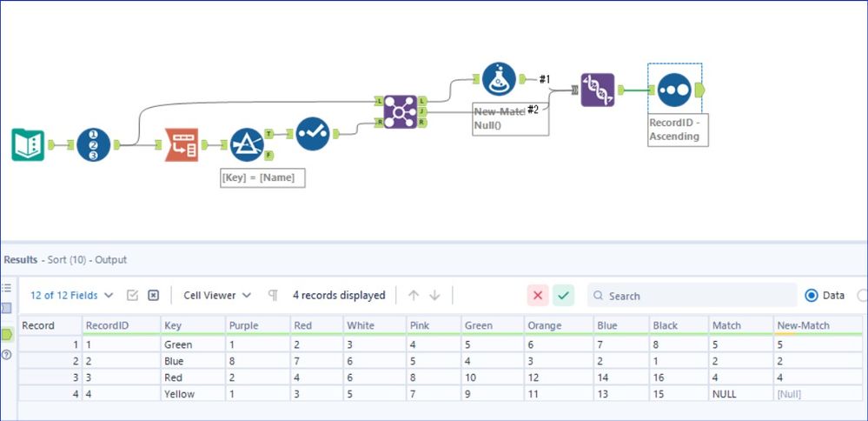868x421 pixels.
Task: Click the White column header
Action: pos(374,325)
